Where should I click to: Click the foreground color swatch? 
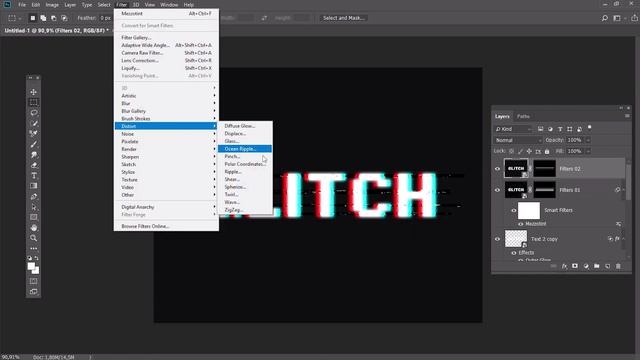coord(31,267)
